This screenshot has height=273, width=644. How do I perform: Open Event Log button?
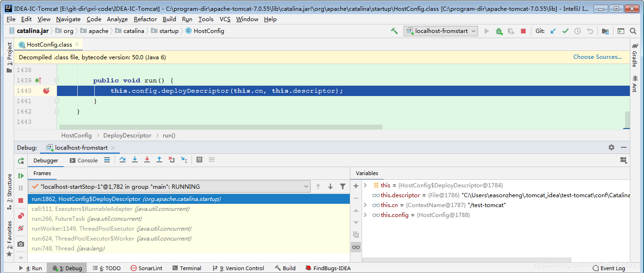[x=609, y=268]
